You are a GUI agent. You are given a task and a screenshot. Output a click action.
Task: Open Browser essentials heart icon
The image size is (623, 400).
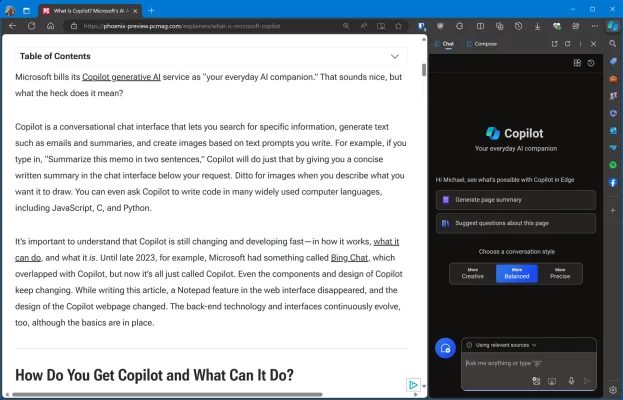[x=557, y=26]
